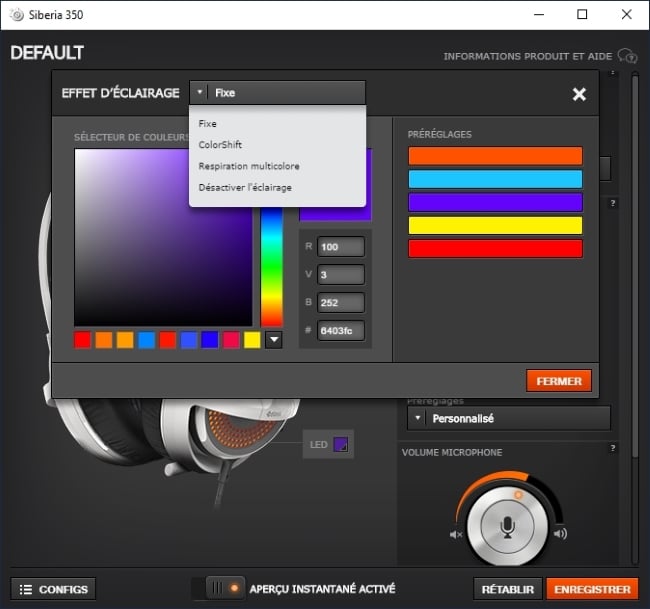Select the amber saved swatch

[125, 340]
